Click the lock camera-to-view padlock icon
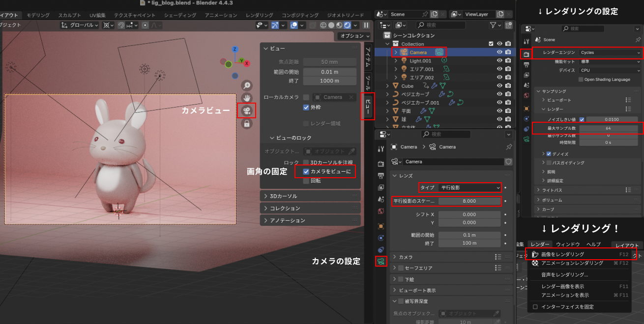The height and width of the screenshot is (324, 644). 247,124
